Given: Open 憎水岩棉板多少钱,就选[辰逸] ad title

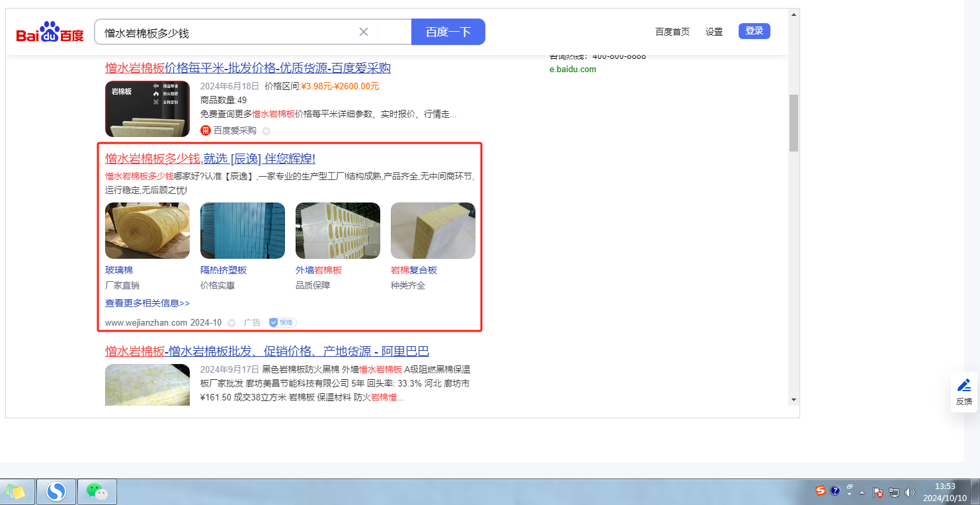Looking at the screenshot, I should pos(210,158).
